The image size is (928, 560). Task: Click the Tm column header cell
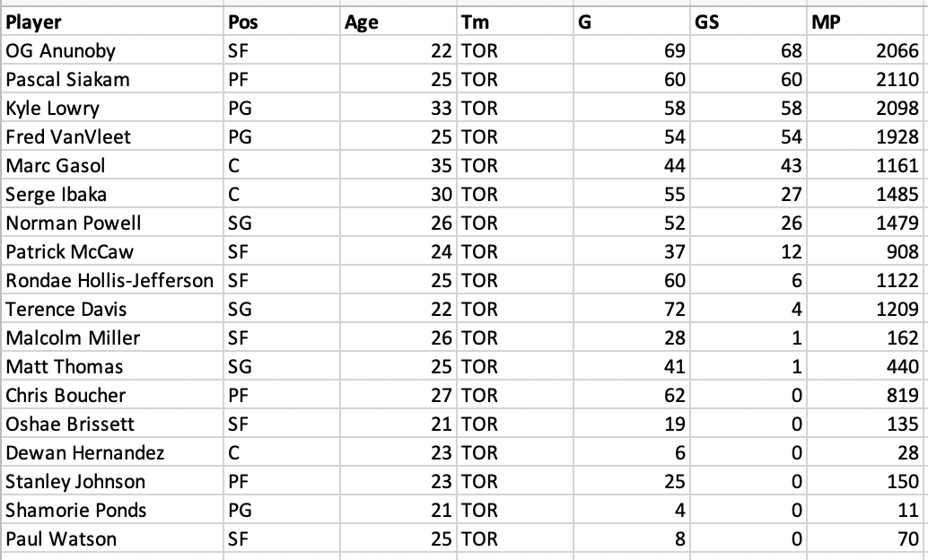pos(515,22)
